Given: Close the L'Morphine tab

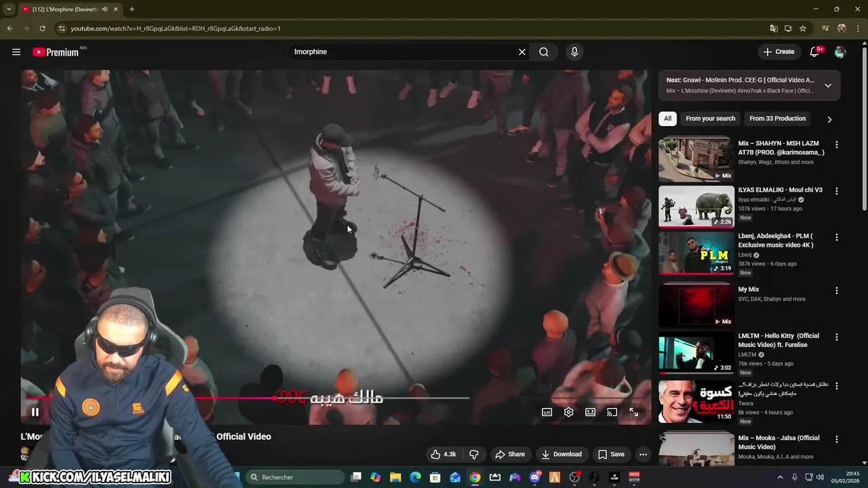Looking at the screenshot, I should [x=116, y=9].
